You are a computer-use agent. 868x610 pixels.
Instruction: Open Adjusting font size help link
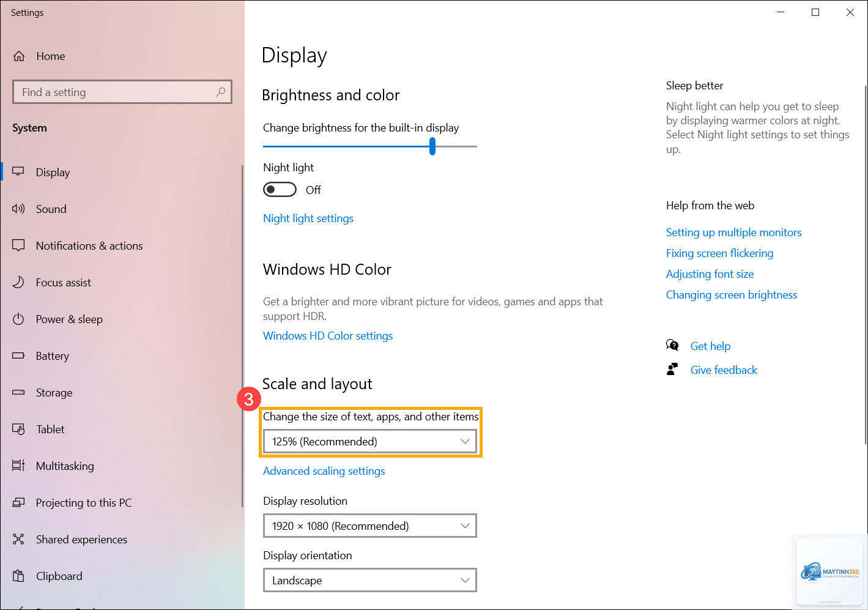pos(710,274)
